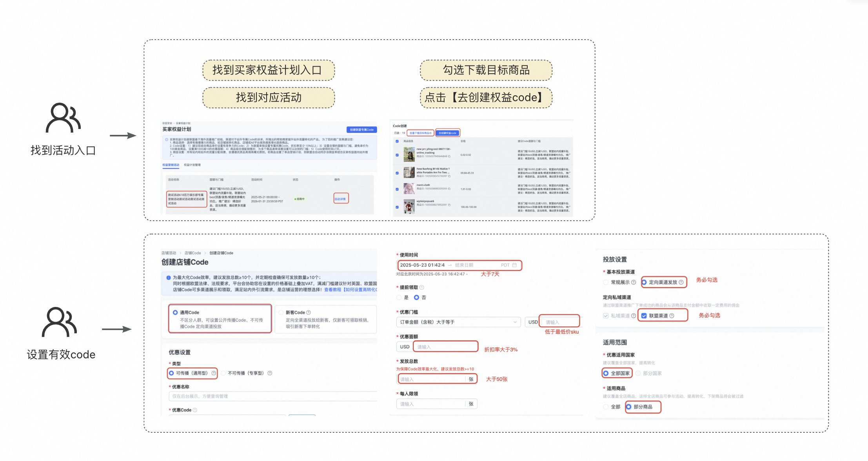The height and width of the screenshot is (461, 868).
Task: Click the 去创建权益code button
Action: tap(447, 133)
